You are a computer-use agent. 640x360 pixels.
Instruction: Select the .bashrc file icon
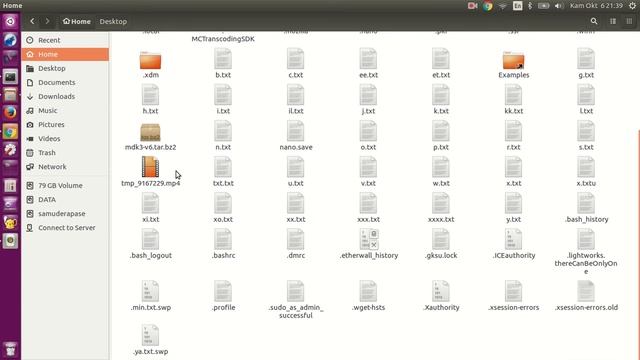[x=223, y=239]
